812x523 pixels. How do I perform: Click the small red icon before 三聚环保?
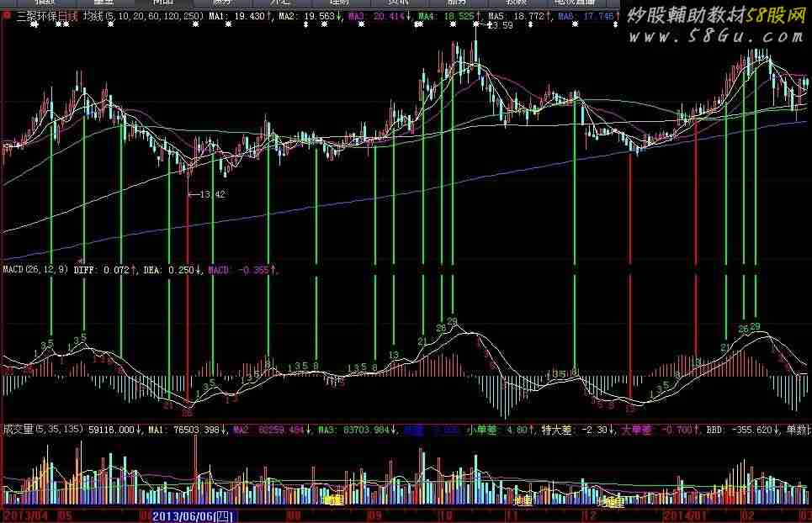click(x=8, y=16)
